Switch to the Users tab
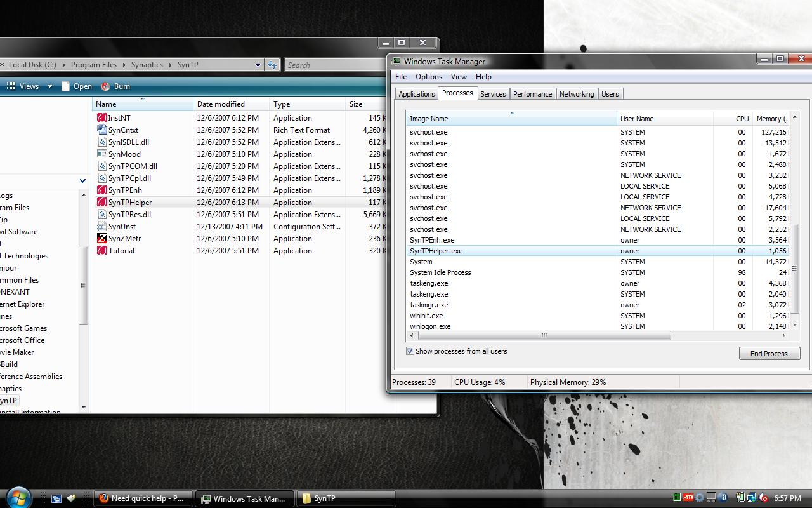 click(610, 94)
